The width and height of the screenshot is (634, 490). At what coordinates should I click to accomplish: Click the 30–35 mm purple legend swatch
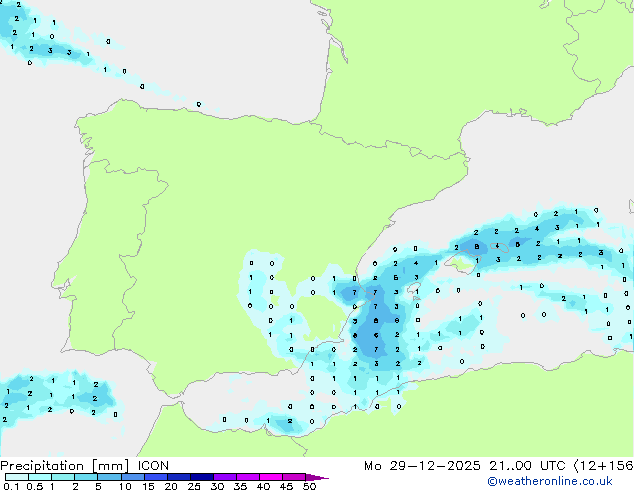225,477
